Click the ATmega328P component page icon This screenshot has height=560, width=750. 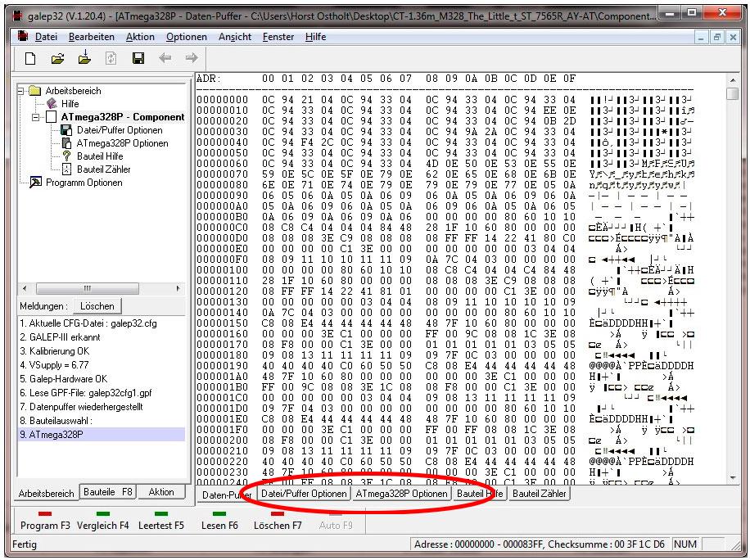(x=52, y=117)
